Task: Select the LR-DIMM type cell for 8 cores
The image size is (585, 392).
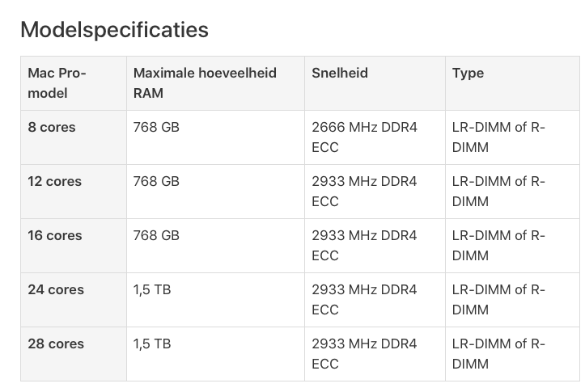Action: pos(498,137)
